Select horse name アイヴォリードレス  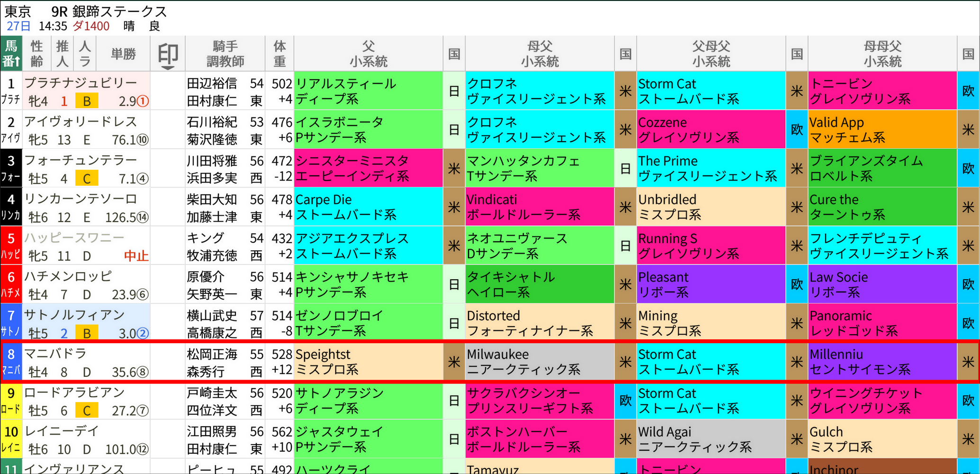point(81,122)
